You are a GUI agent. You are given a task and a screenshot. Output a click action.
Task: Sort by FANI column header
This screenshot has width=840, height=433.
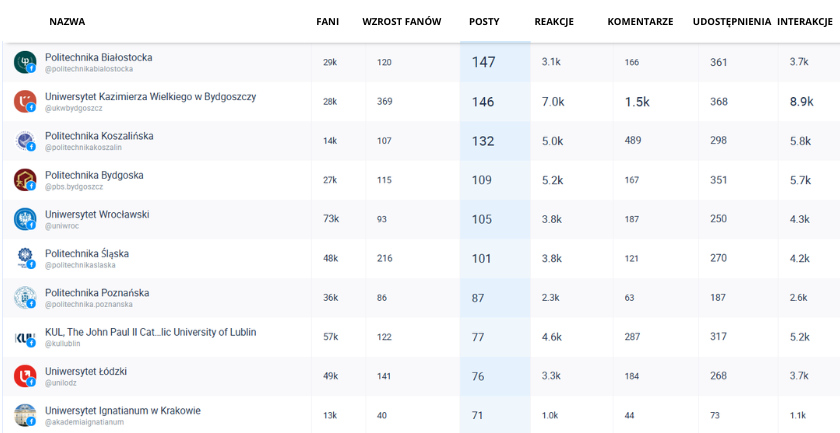[x=327, y=22]
